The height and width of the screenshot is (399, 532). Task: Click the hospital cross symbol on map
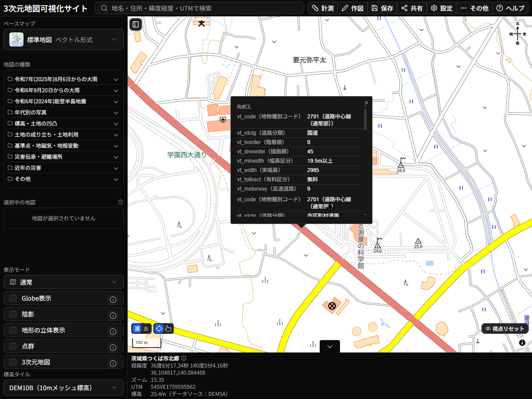(223, 120)
